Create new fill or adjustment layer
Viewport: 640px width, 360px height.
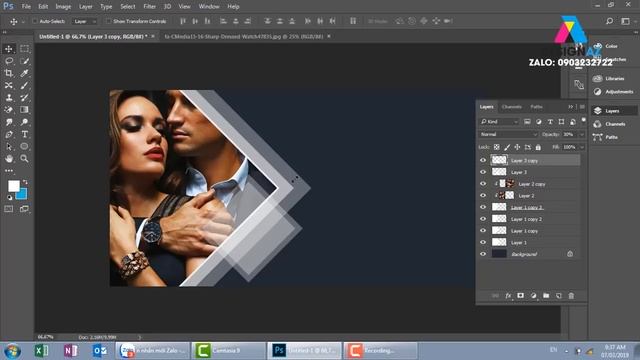point(533,296)
